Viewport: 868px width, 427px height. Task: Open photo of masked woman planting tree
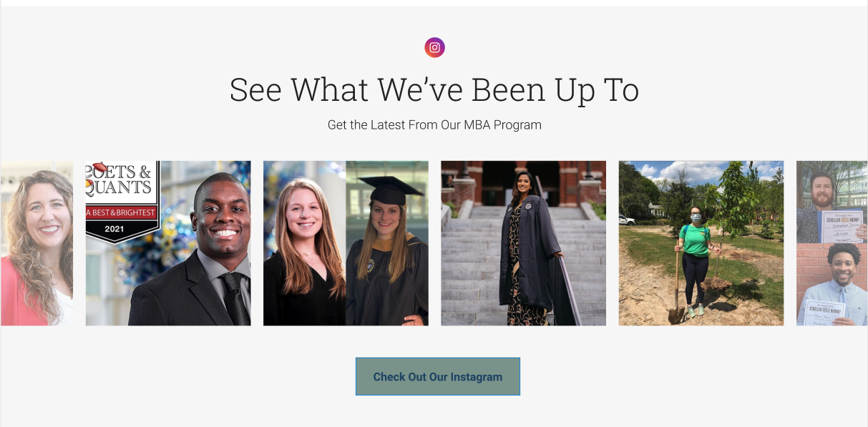tap(701, 243)
